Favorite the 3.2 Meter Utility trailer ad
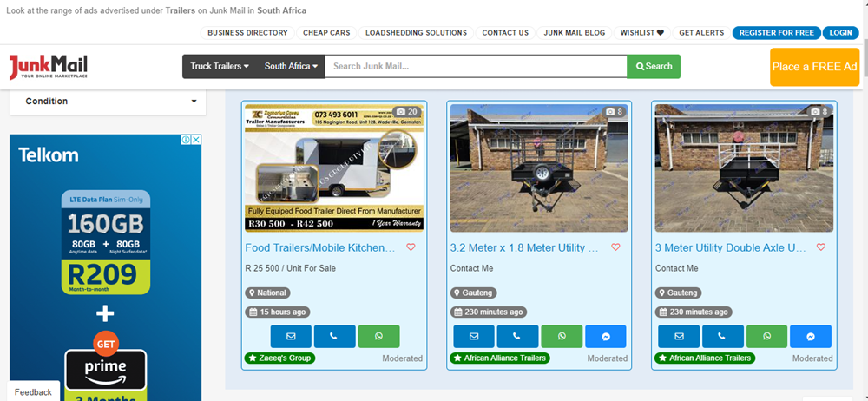Screen dimensions: 868x401 [616, 247]
